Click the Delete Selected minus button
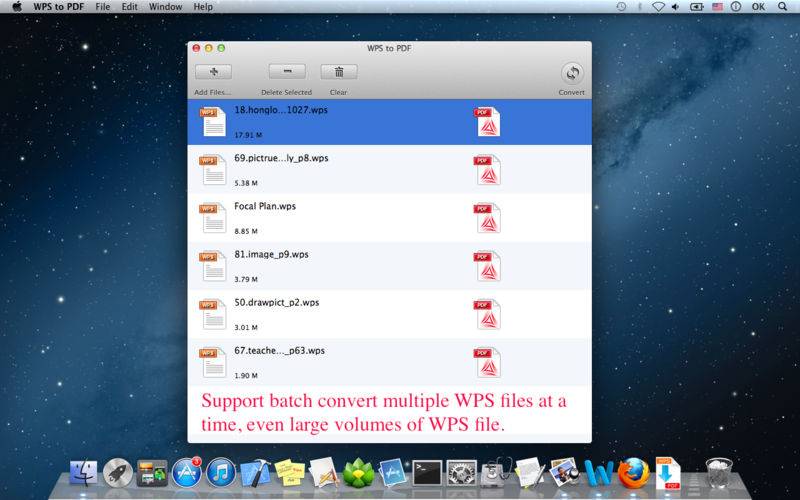Image resolution: width=800 pixels, height=500 pixels. [x=287, y=71]
